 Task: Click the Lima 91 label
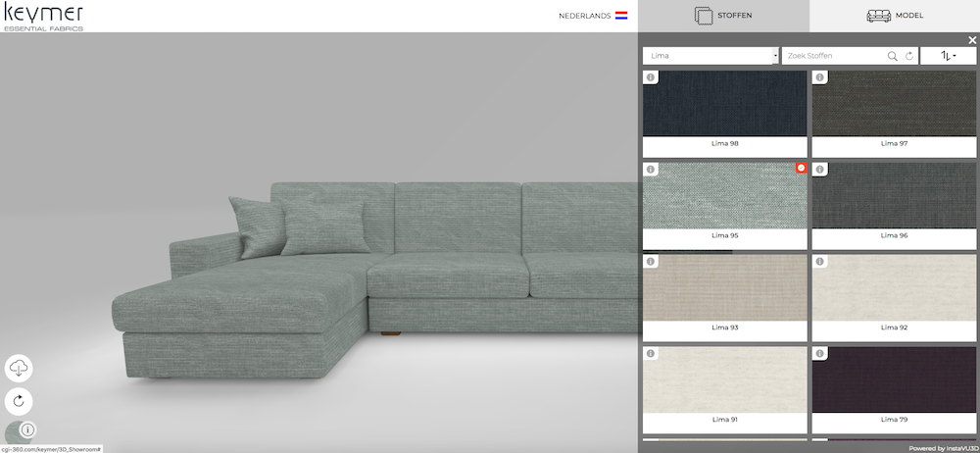click(725, 420)
